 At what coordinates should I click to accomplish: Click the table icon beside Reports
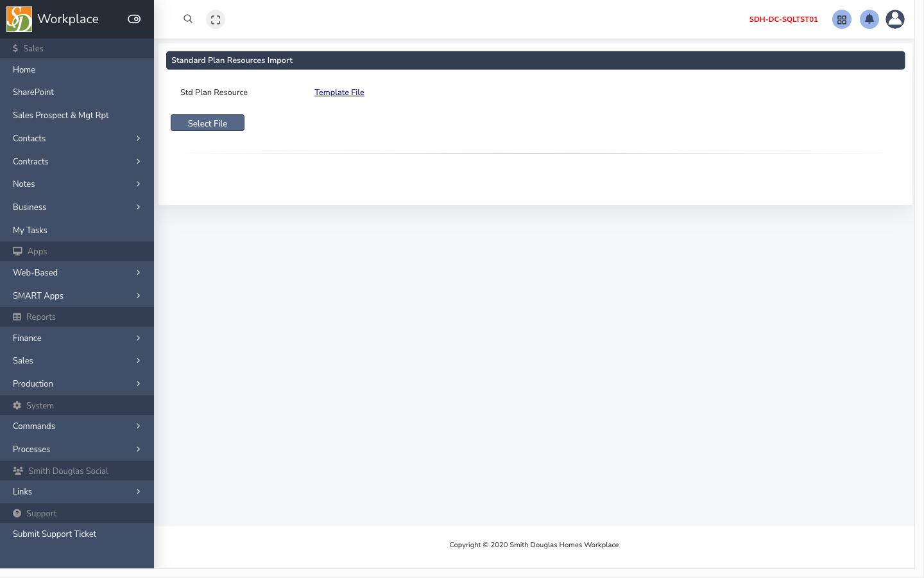coord(17,317)
